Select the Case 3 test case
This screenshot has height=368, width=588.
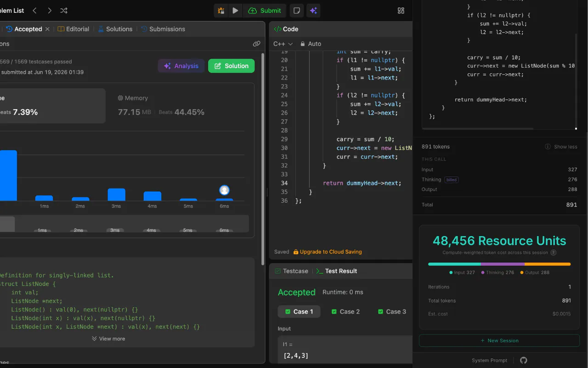(x=392, y=311)
